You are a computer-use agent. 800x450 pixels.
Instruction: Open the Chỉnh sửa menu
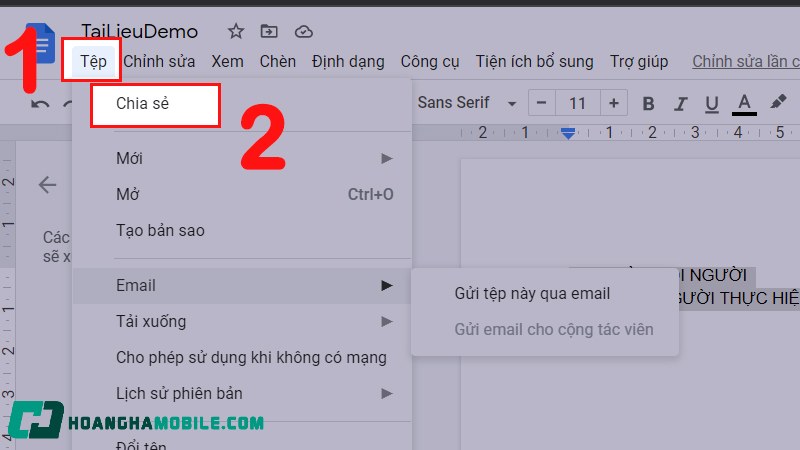click(159, 61)
